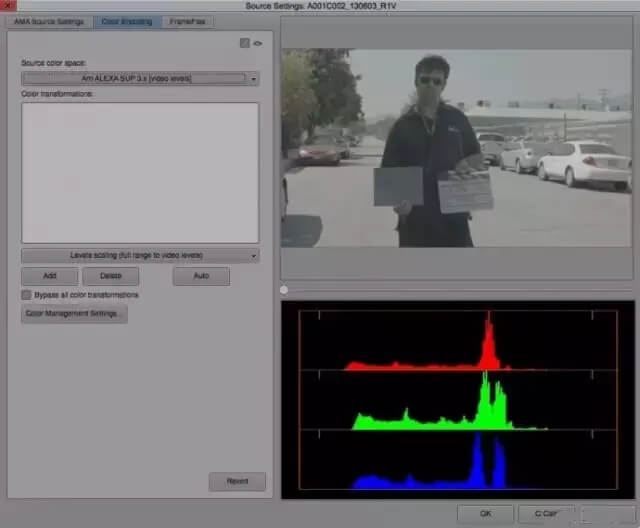Viewport: 640px width, 528px height.
Task: Open the FrameFlex tab
Action: (187, 21)
